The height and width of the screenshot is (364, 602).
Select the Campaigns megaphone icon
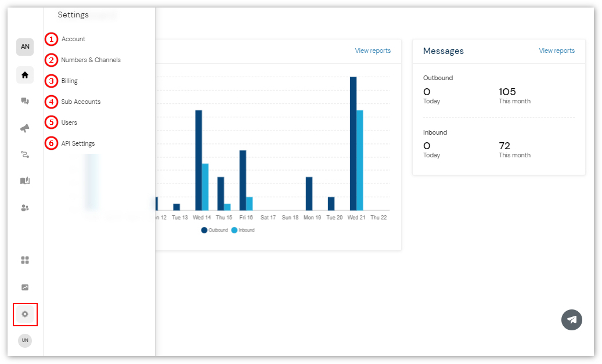pos(25,128)
